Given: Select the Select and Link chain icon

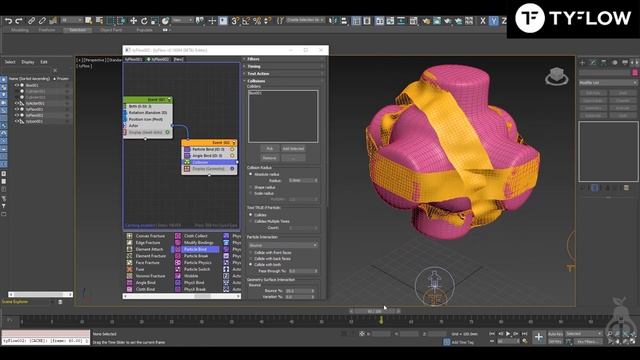Looking at the screenshot, I should (x=31, y=20).
